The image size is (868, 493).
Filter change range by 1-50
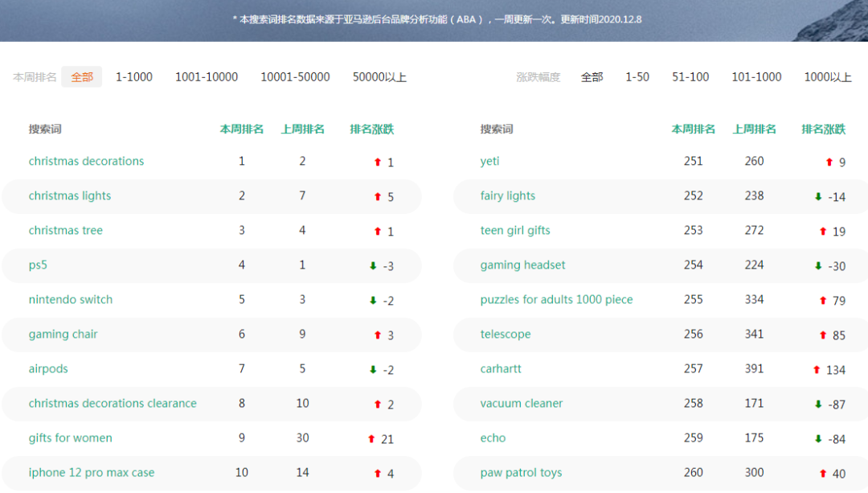click(637, 77)
